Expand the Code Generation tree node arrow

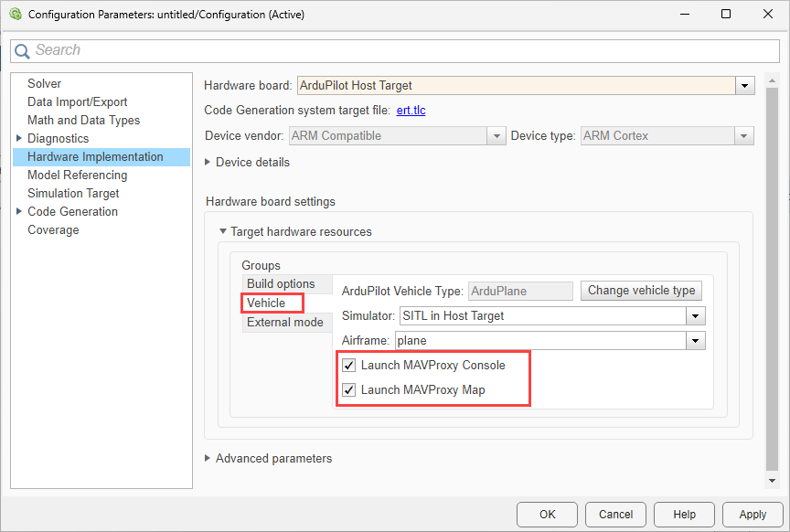tap(19, 212)
